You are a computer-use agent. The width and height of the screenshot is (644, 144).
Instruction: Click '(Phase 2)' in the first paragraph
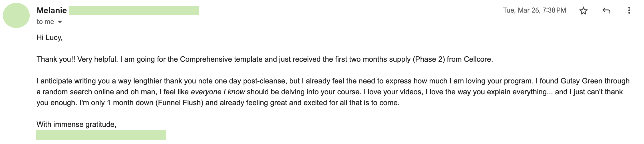(428, 59)
